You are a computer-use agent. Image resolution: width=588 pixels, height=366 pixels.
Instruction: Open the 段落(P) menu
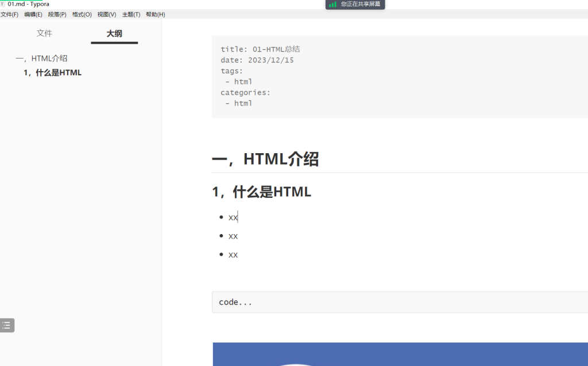point(57,14)
